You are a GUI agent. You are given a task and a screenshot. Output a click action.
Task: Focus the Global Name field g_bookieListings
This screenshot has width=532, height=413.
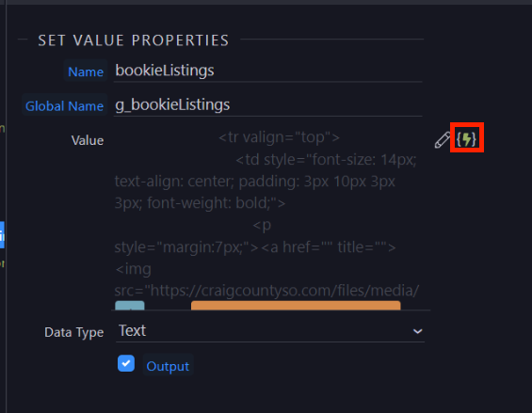click(x=267, y=104)
